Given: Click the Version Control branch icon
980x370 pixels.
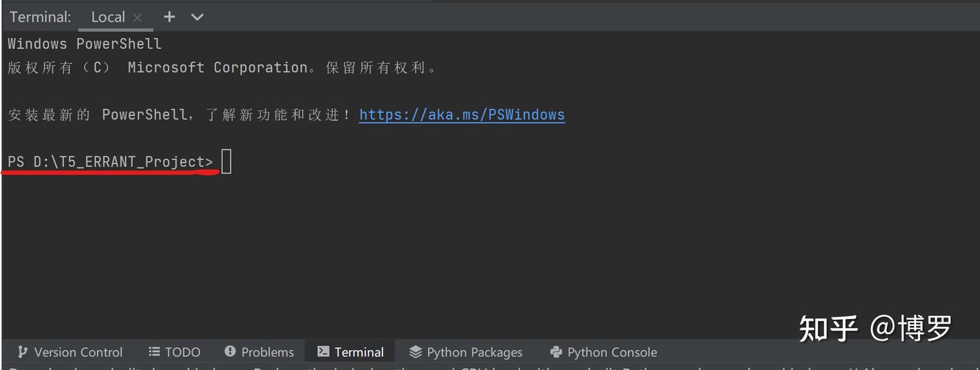Looking at the screenshot, I should tap(22, 352).
